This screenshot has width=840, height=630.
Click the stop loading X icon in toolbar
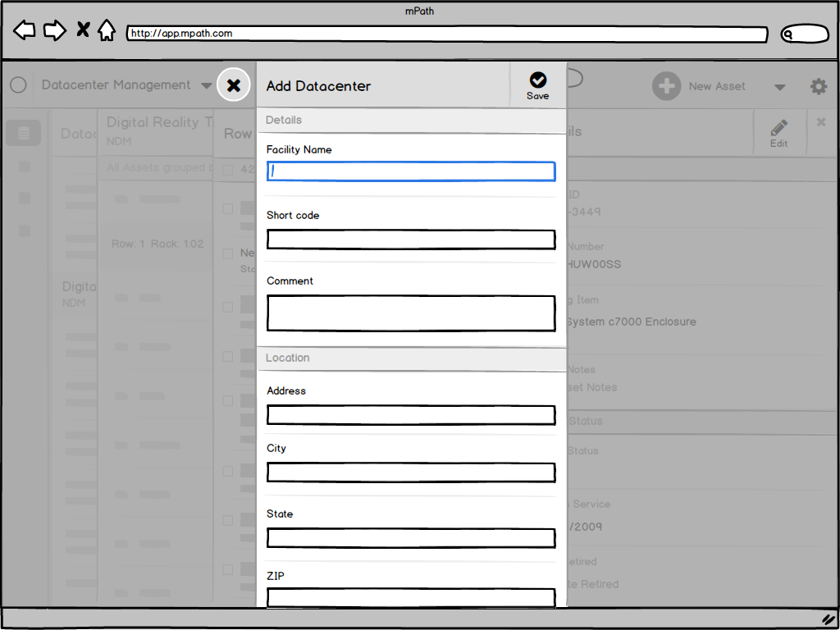pos(81,30)
